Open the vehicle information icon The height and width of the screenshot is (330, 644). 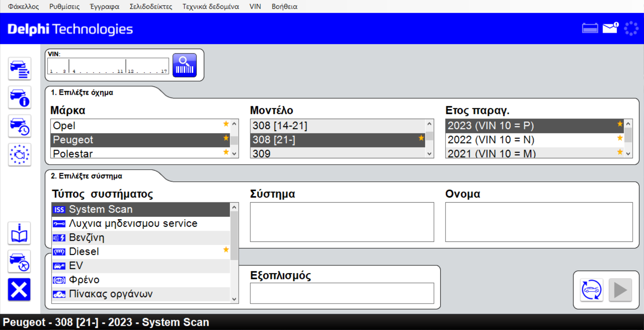pos(19,98)
